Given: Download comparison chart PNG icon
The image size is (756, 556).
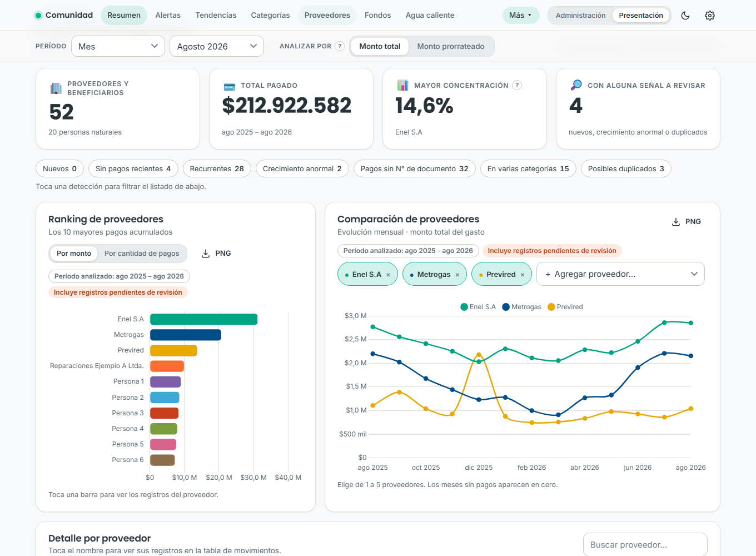Looking at the screenshot, I should tap(676, 222).
